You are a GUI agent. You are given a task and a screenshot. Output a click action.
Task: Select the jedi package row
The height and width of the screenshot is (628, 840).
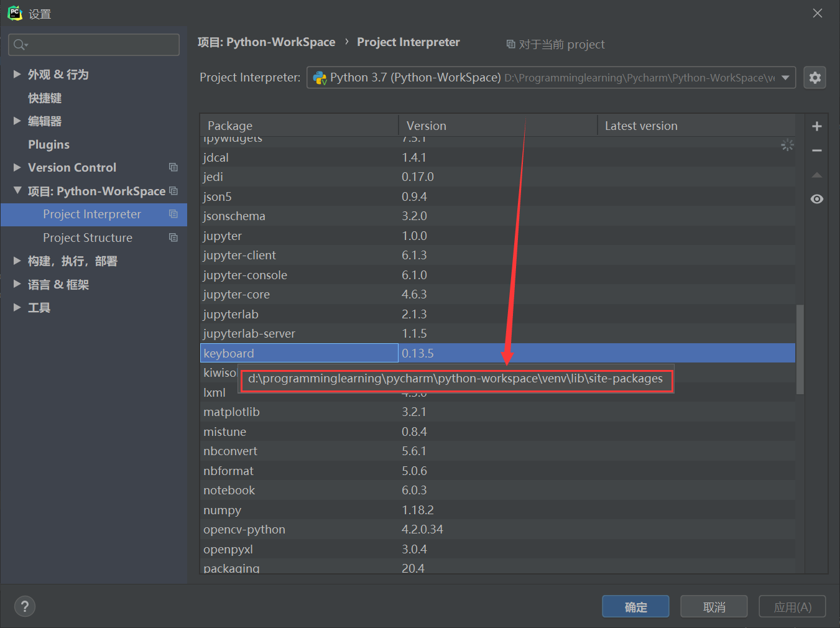[x=497, y=177]
